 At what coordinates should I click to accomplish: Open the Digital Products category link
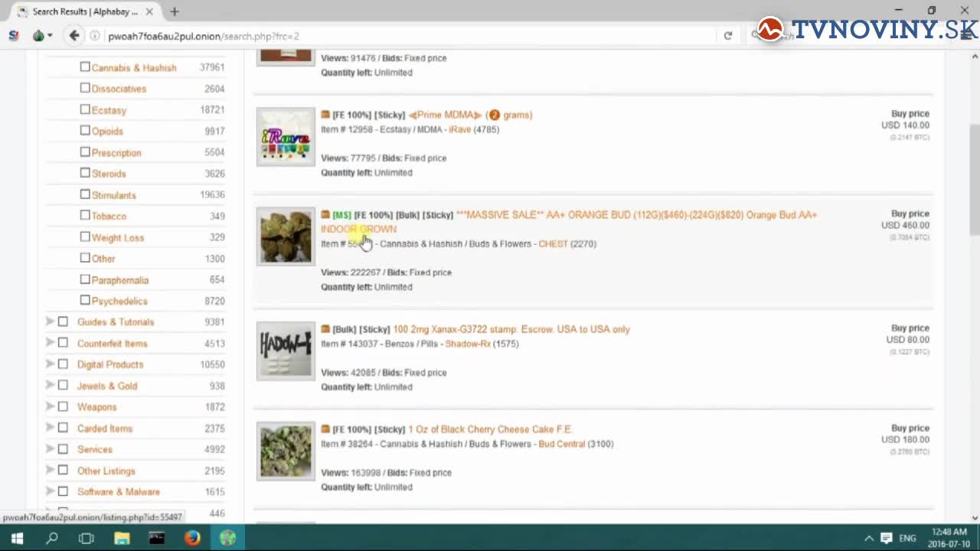point(110,364)
